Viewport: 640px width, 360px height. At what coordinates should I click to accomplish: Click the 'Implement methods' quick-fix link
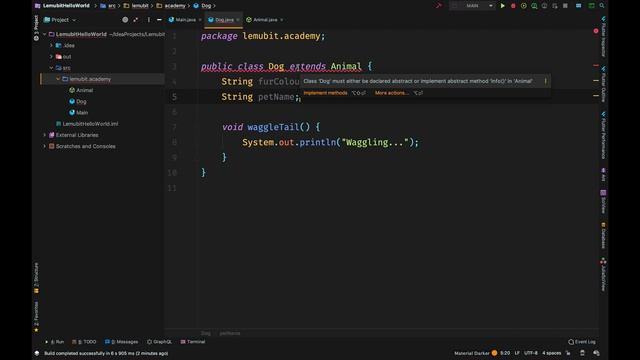click(x=325, y=93)
